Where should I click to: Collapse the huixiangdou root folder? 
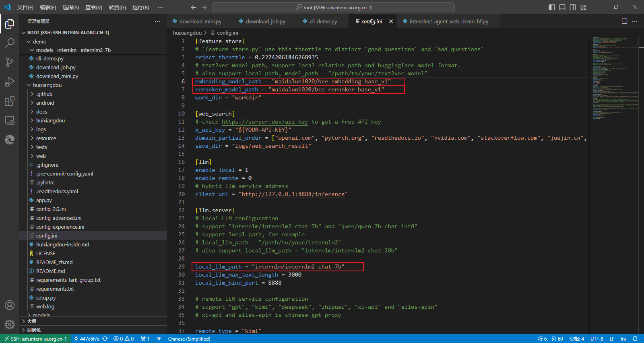coord(47,85)
